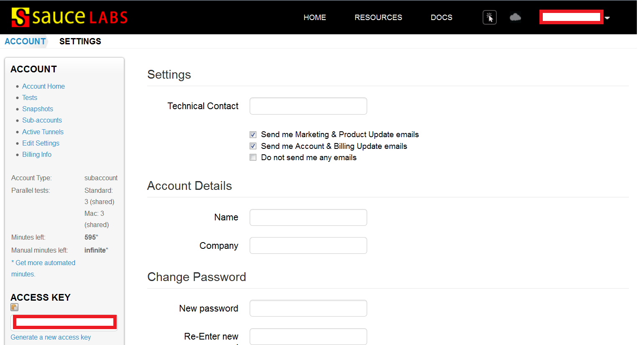Open the HOME menu item
This screenshot has width=644, height=345.
[314, 18]
